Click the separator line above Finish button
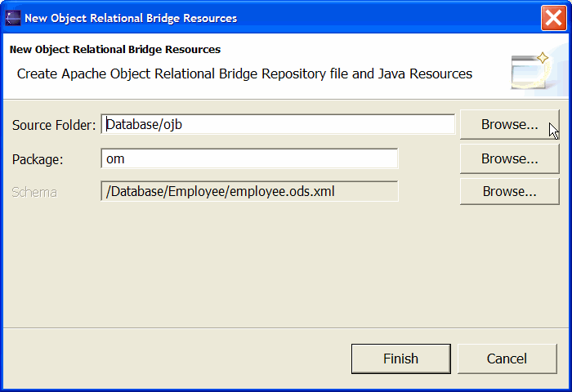 [286, 327]
